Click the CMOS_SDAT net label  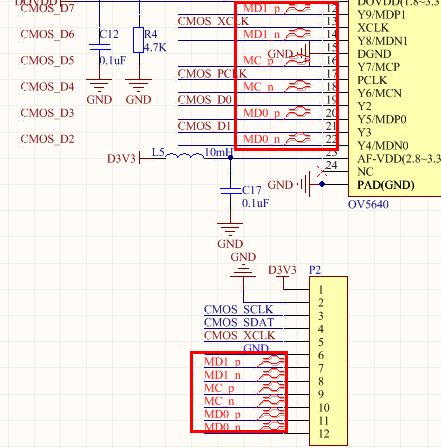click(x=239, y=322)
